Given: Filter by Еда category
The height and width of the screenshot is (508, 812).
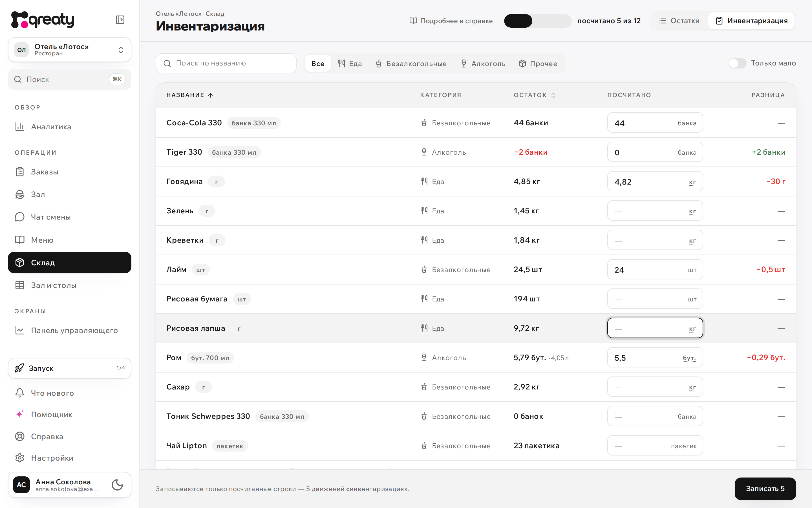Looking at the screenshot, I should (350, 63).
